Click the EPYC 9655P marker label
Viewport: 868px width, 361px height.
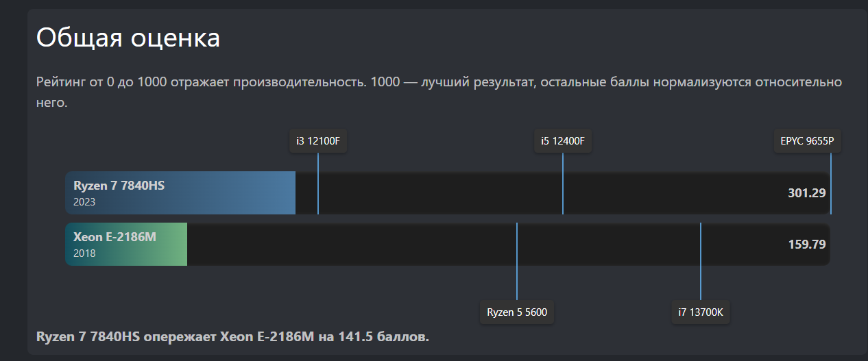click(x=808, y=142)
